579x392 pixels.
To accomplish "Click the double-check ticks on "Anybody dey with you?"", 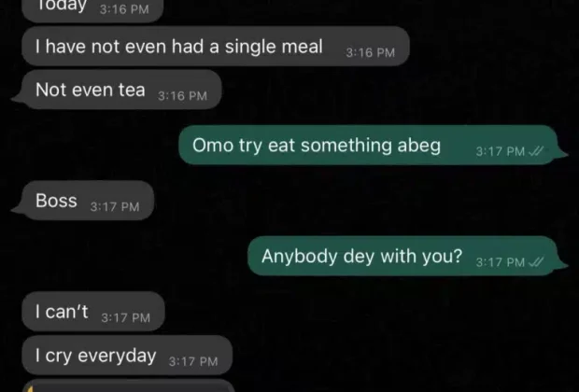I will (535, 262).
